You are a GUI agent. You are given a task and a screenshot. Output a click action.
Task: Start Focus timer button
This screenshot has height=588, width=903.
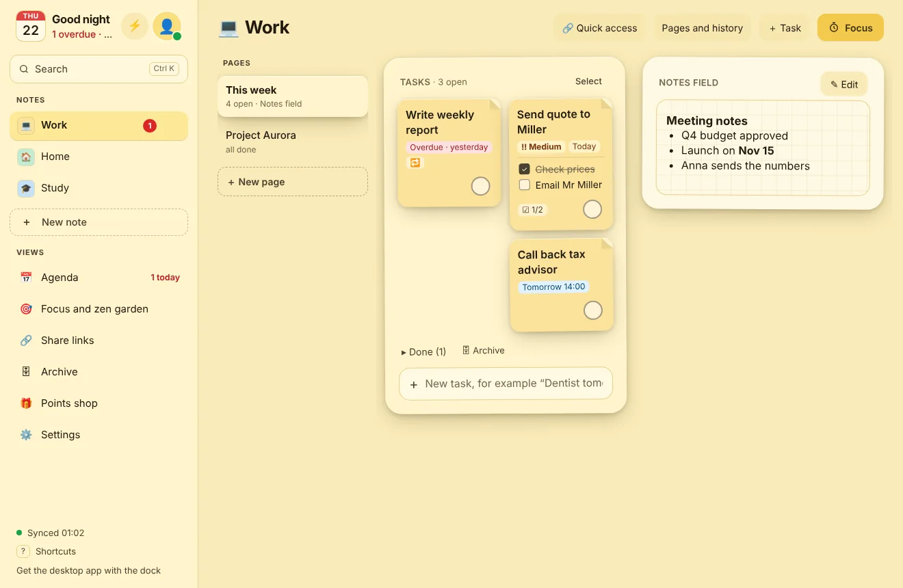(x=850, y=28)
